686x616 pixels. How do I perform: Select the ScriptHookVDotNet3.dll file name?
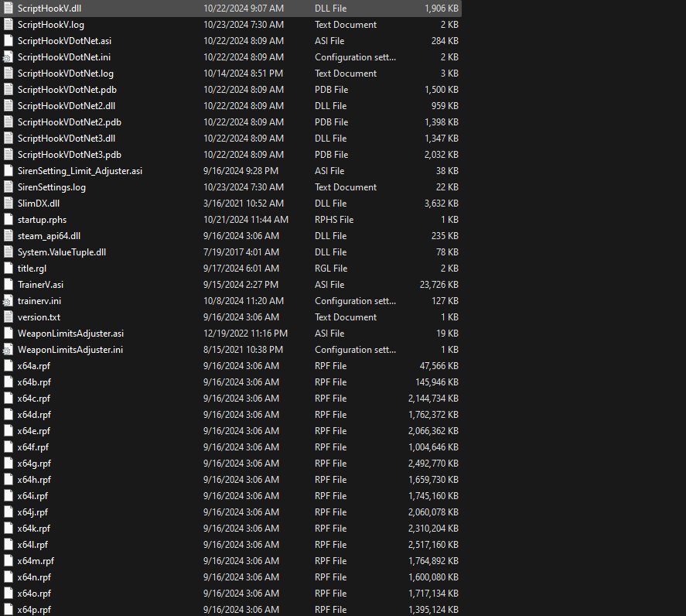(x=67, y=139)
